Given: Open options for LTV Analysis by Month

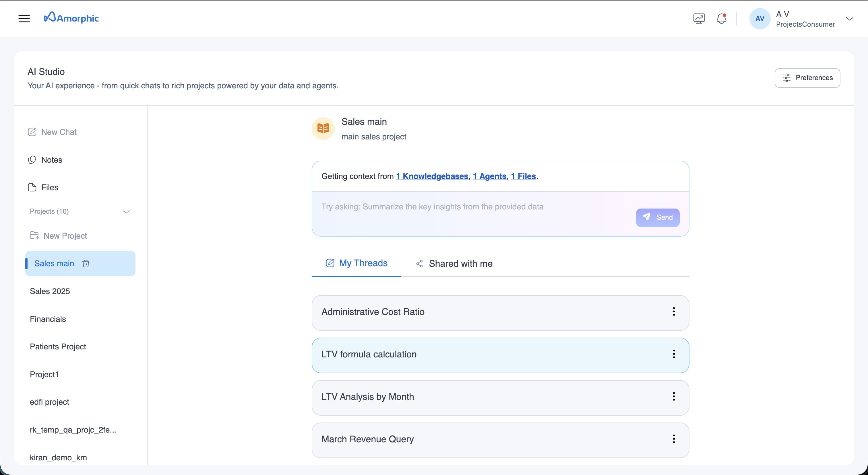Looking at the screenshot, I should [674, 397].
